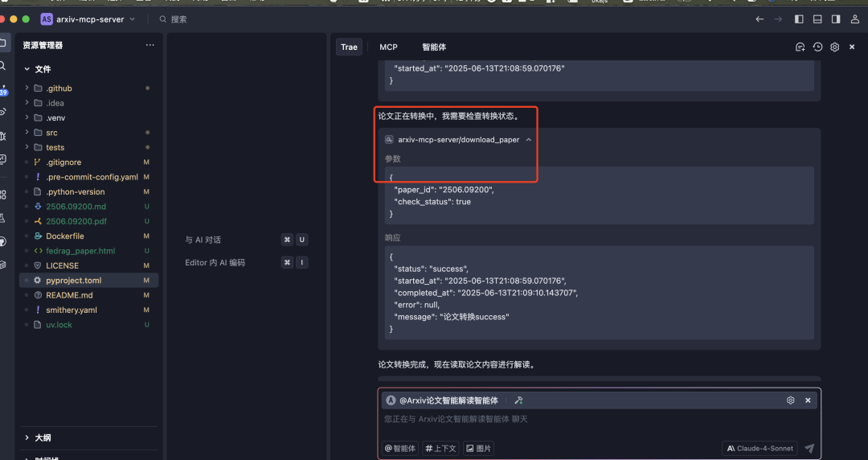
Task: Open agent tools wrench icon
Action: (518, 400)
